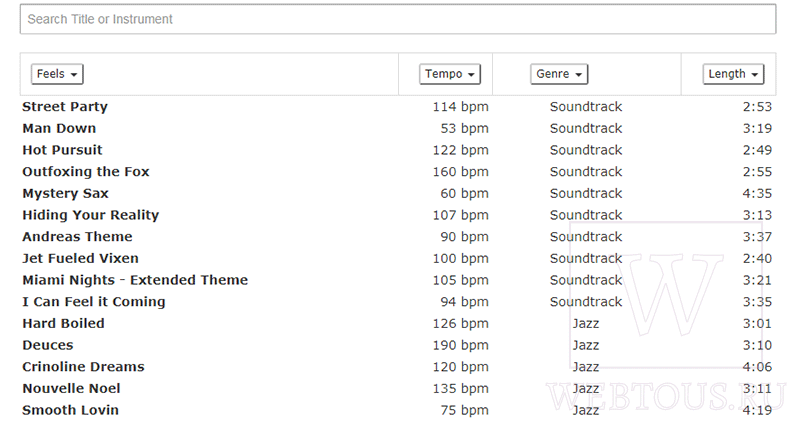Select the Hard Boiled jazz track
Image resolution: width=799 pixels, height=421 pixels.
click(63, 324)
